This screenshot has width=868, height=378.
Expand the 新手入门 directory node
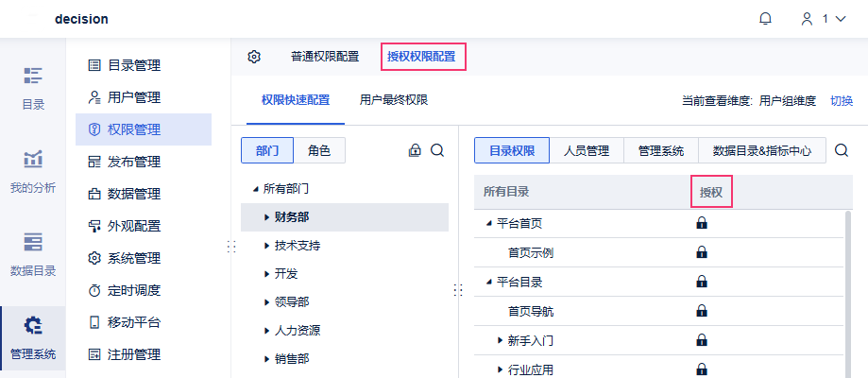click(501, 339)
